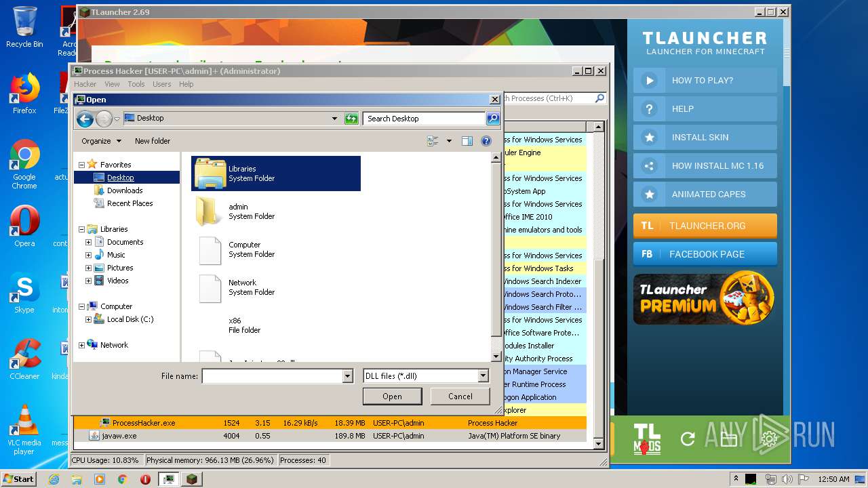Click the Search Desktop magnifier icon
Image resolution: width=868 pixels, height=488 pixels.
pos(493,119)
